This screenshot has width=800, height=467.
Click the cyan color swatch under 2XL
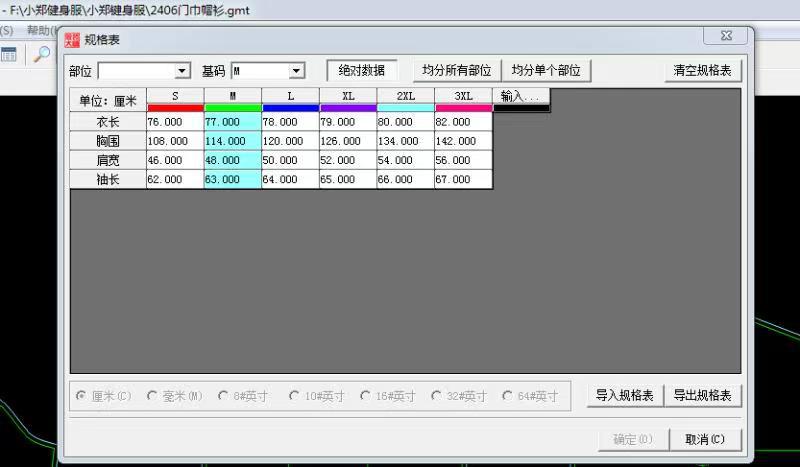pos(406,108)
